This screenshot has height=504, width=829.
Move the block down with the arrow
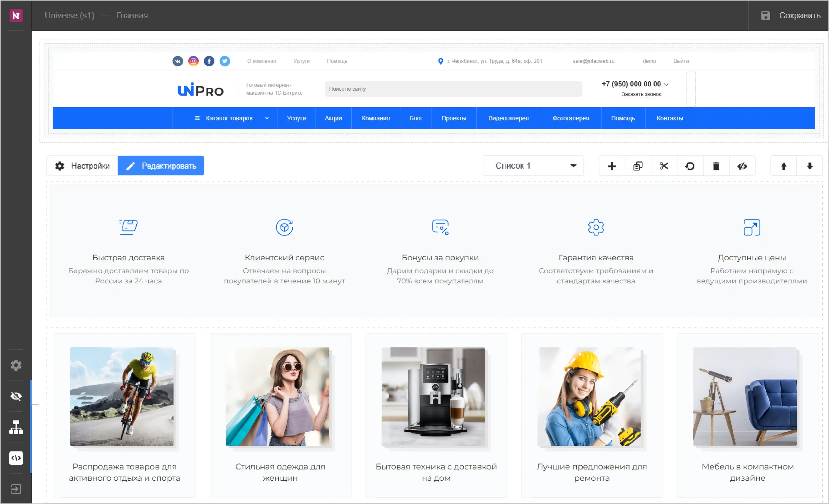coord(810,166)
